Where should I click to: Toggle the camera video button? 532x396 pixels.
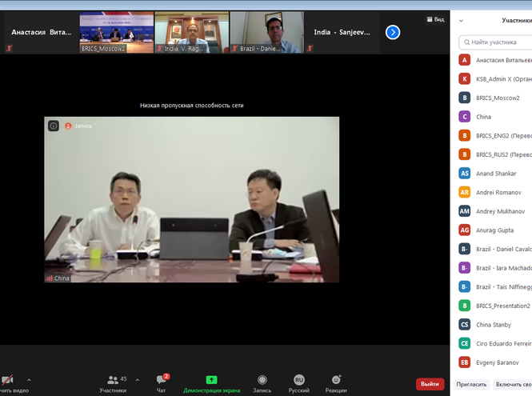(8, 381)
